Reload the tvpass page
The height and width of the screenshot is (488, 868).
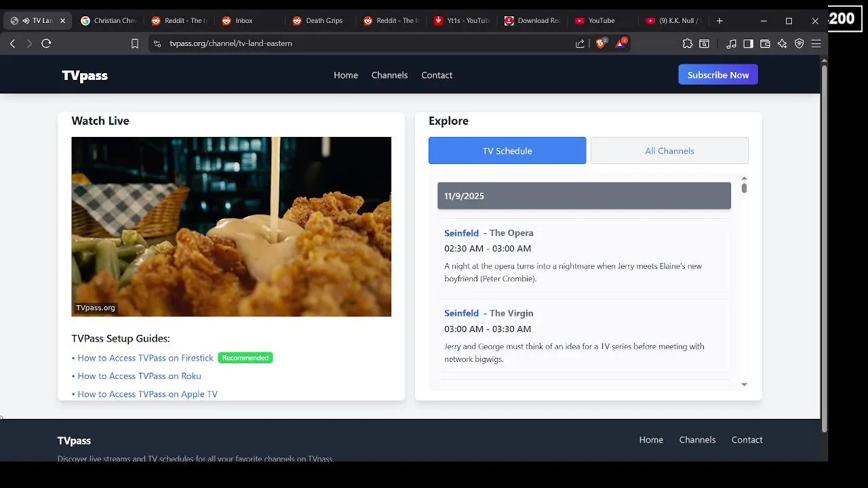[46, 43]
